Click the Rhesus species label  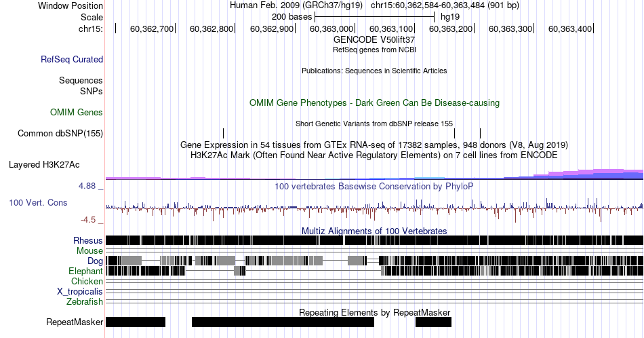click(x=88, y=240)
